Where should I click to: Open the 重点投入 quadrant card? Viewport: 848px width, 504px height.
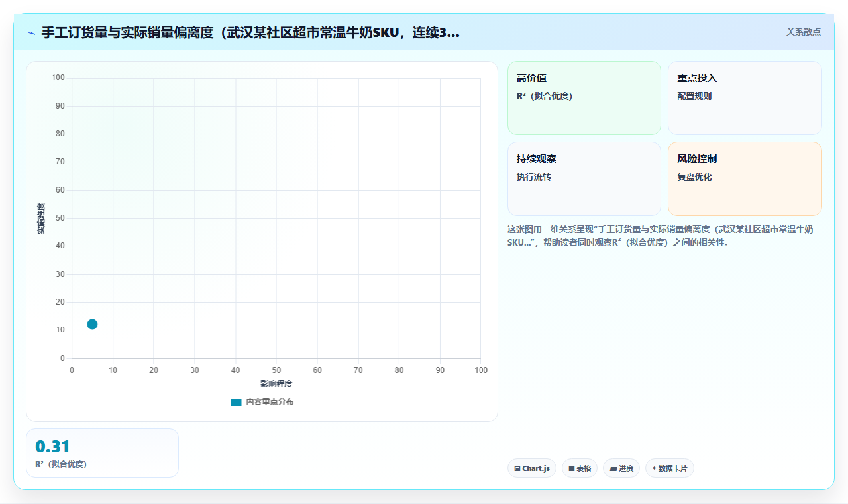(745, 98)
